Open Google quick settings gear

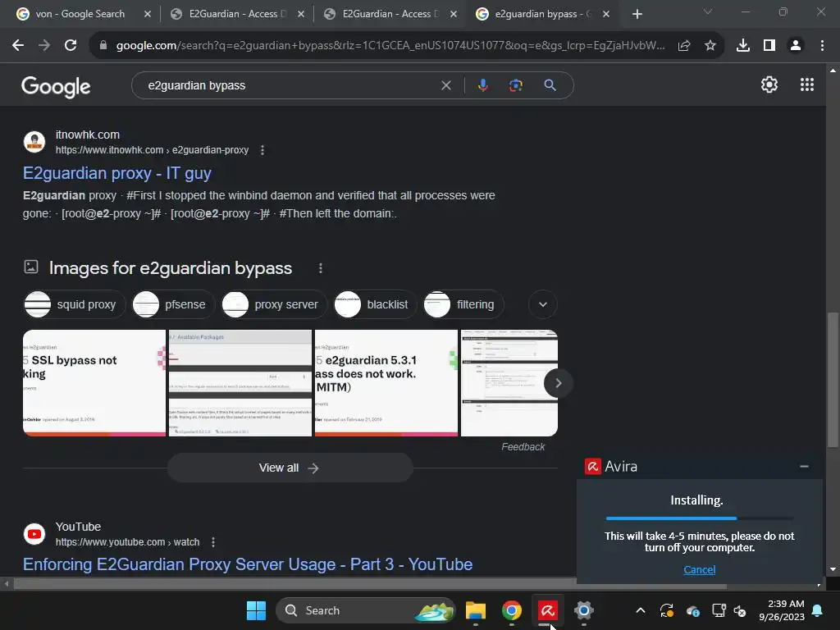coord(769,84)
